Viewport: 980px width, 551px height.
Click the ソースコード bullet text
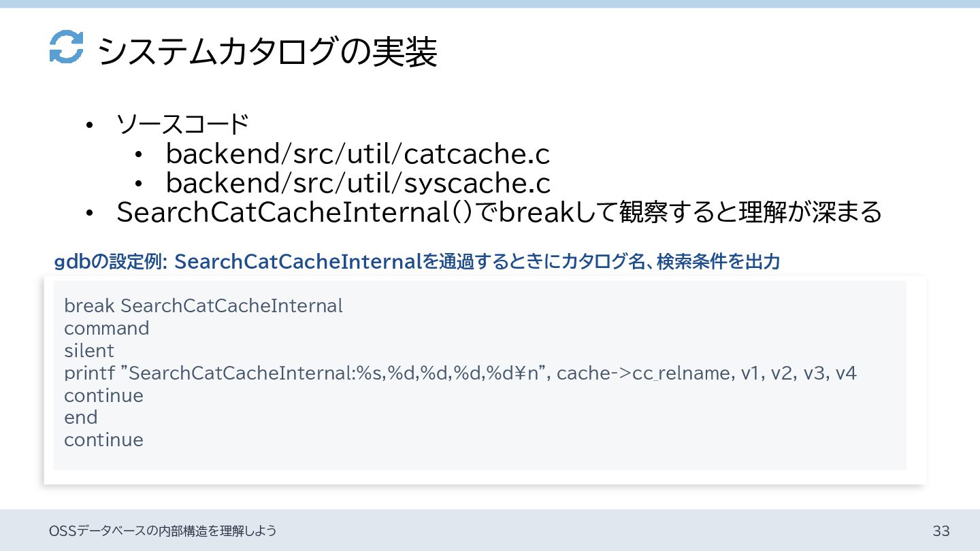tap(182, 124)
